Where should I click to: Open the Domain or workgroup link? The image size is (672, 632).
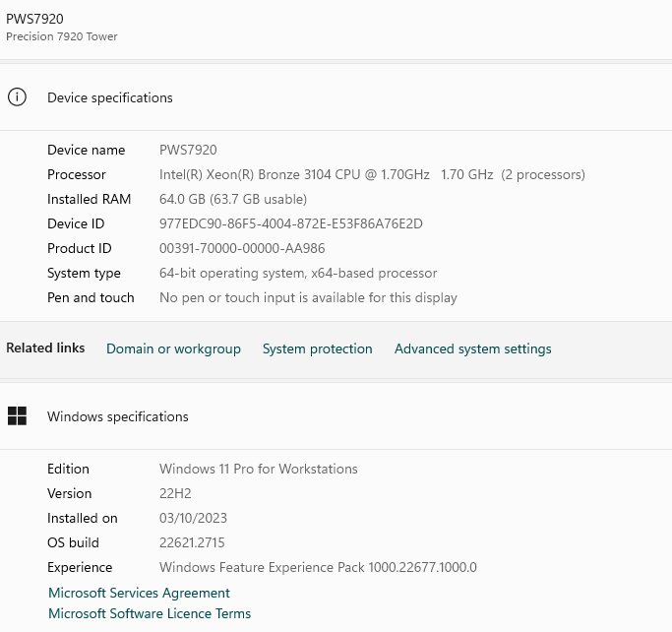[173, 348]
